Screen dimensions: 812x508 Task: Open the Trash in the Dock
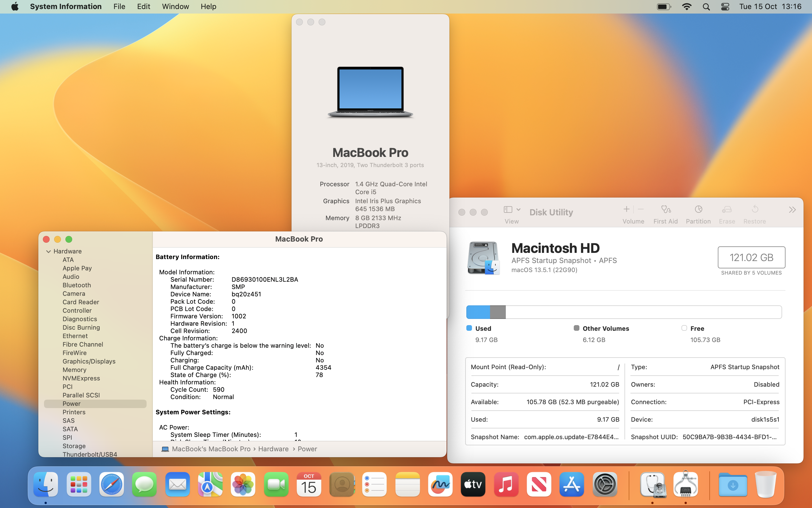[x=765, y=484]
